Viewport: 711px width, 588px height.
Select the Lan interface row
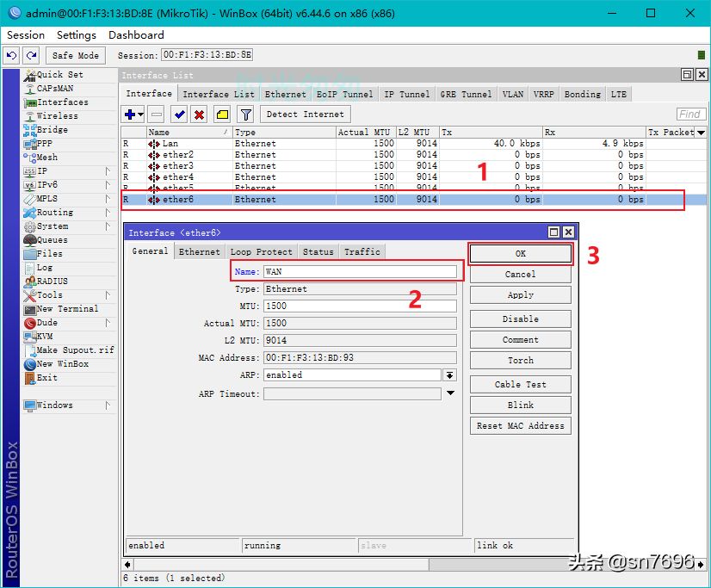click(413, 143)
